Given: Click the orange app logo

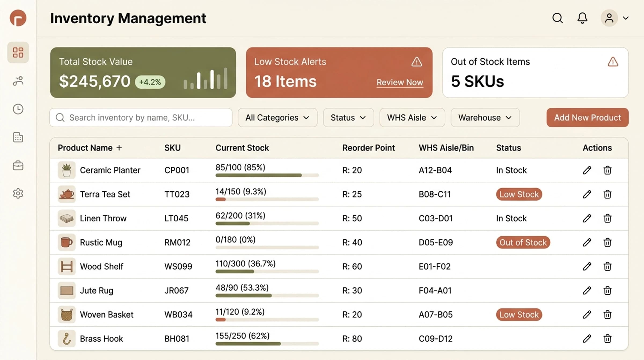Looking at the screenshot, I should [18, 18].
